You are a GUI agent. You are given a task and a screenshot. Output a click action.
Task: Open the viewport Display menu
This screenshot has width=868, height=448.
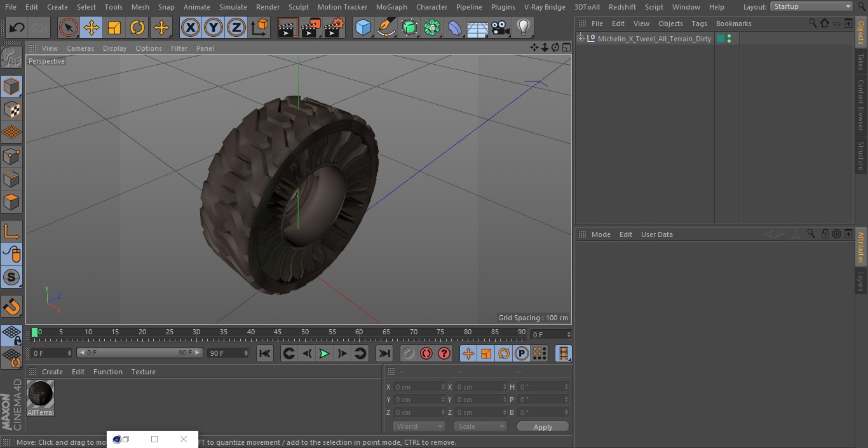click(114, 48)
